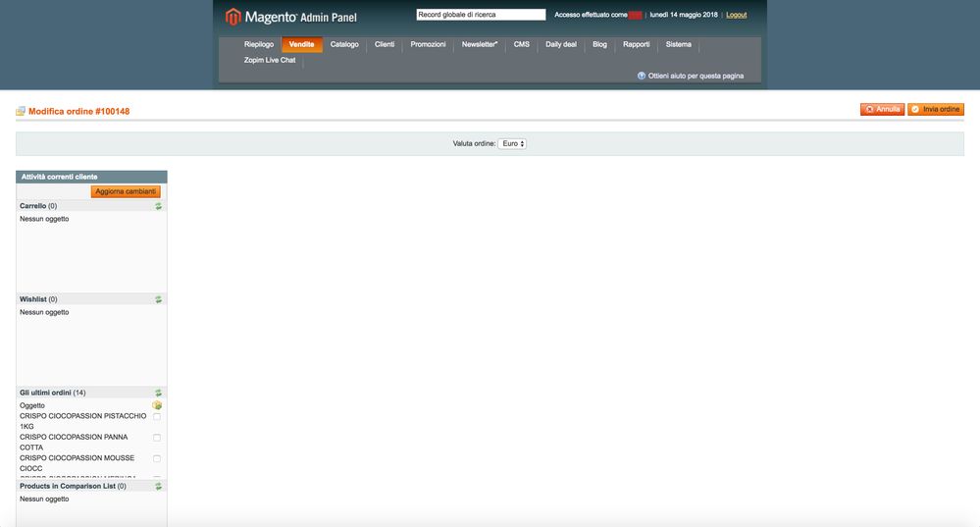Click CRISPO CIOCOPASSION PISTACCHIO 1KG item text
The height and width of the screenshot is (527, 980).
(x=83, y=421)
